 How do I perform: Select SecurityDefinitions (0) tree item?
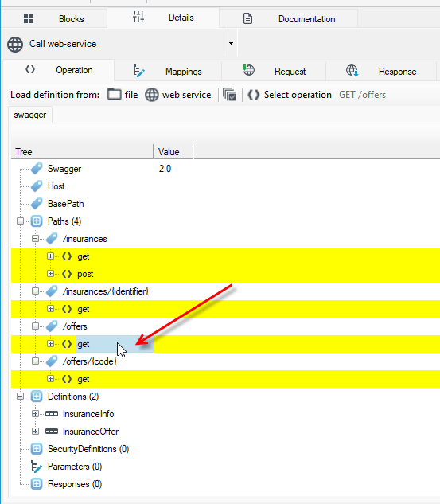click(88, 449)
